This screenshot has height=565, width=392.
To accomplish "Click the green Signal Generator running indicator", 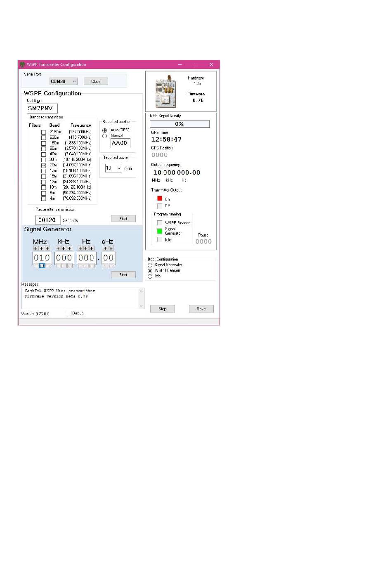I will 160,231.
